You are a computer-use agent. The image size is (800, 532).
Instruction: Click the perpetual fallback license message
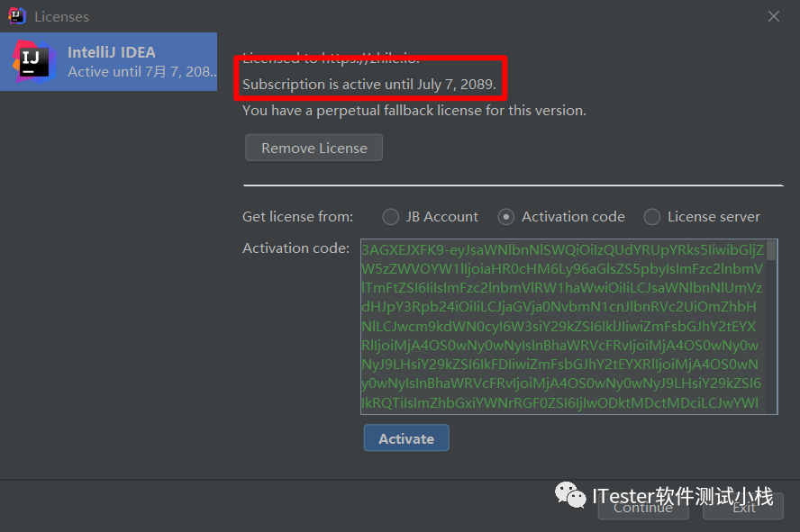[x=414, y=111]
